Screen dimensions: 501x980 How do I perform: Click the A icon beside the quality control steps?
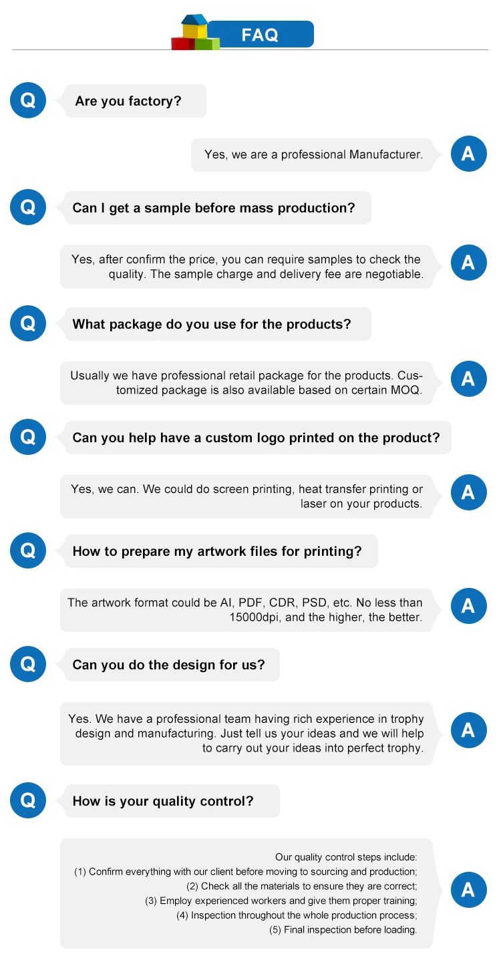pyautogui.click(x=468, y=890)
